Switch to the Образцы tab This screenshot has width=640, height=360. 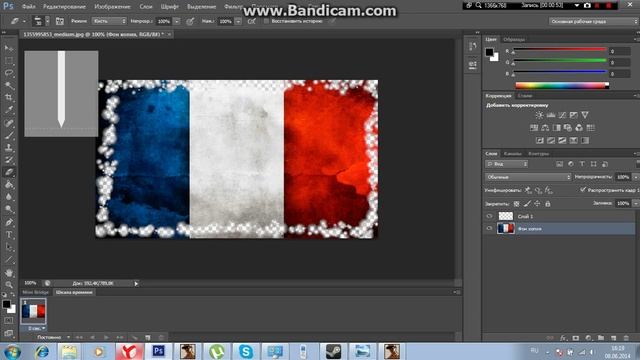tap(514, 40)
